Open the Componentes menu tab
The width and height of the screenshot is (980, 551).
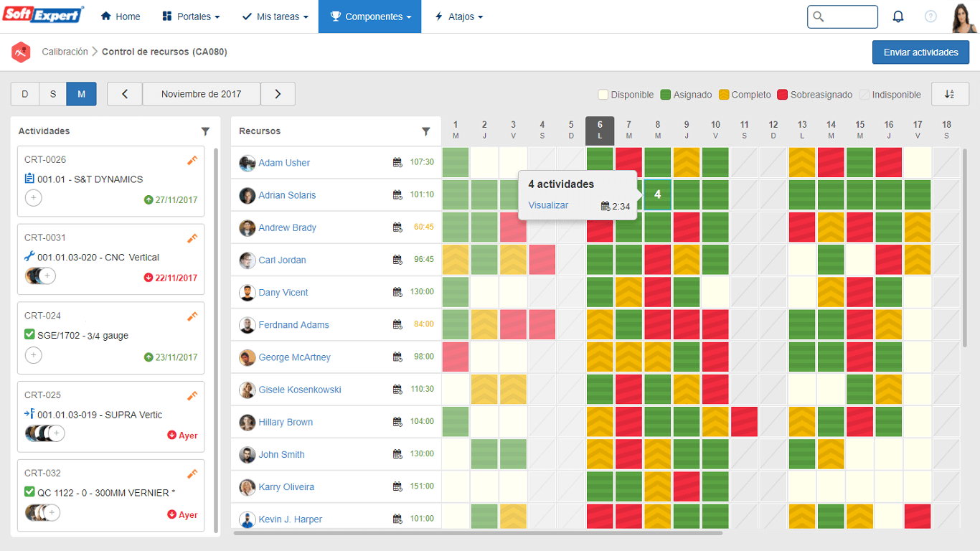370,17
